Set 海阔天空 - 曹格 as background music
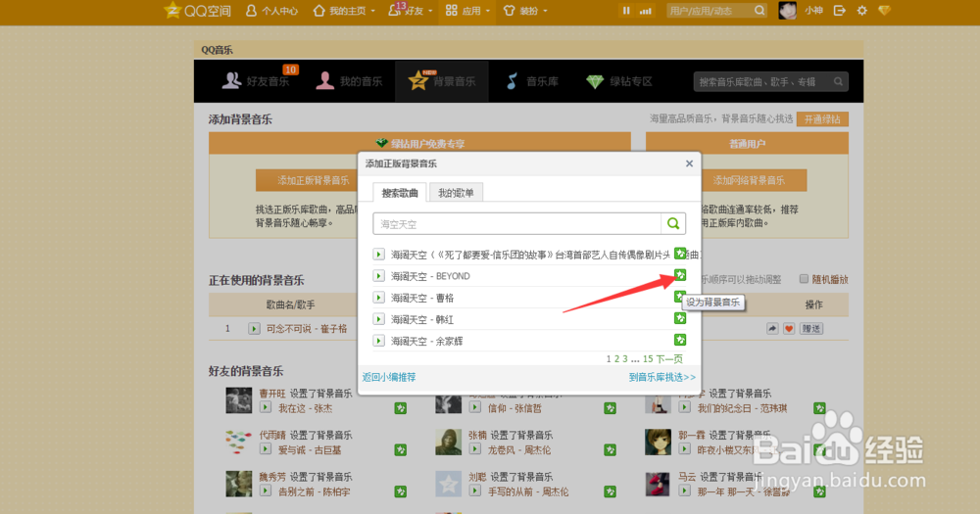The width and height of the screenshot is (980, 514). coord(680,297)
